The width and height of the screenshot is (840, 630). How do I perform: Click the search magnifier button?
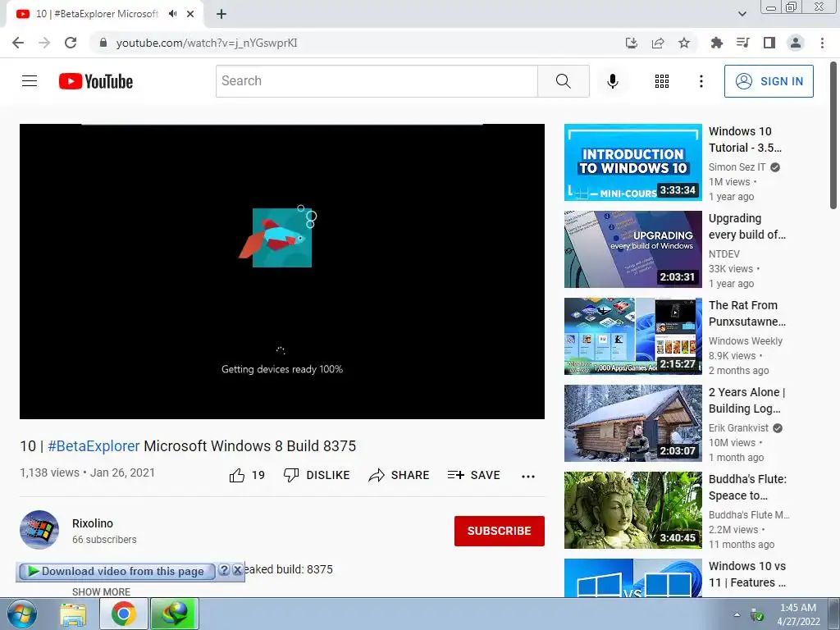tap(563, 81)
